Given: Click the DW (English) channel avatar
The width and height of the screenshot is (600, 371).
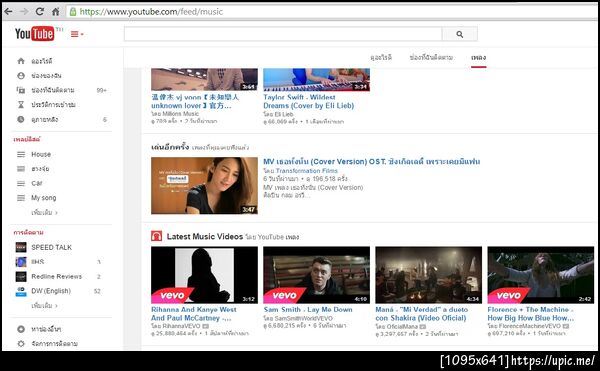Looking at the screenshot, I should [21, 291].
